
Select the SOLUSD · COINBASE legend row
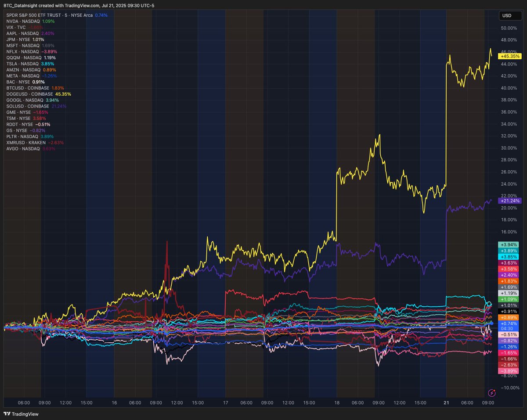[x=36, y=107]
